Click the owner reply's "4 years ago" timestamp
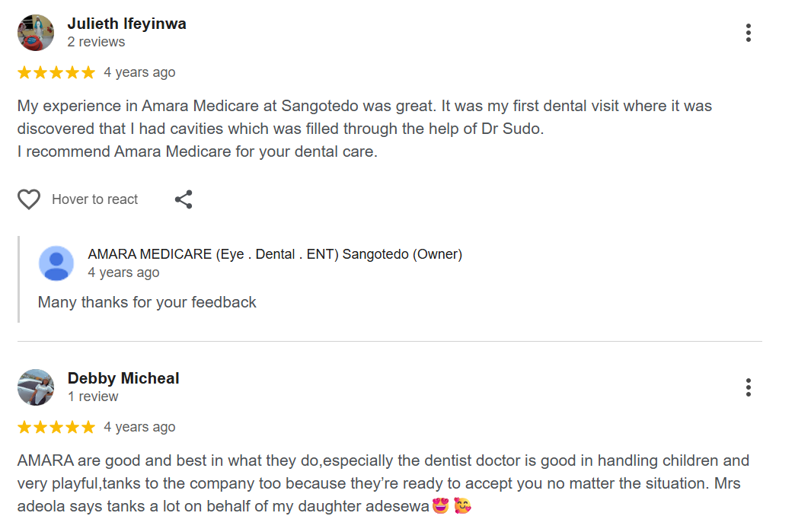 click(x=123, y=272)
